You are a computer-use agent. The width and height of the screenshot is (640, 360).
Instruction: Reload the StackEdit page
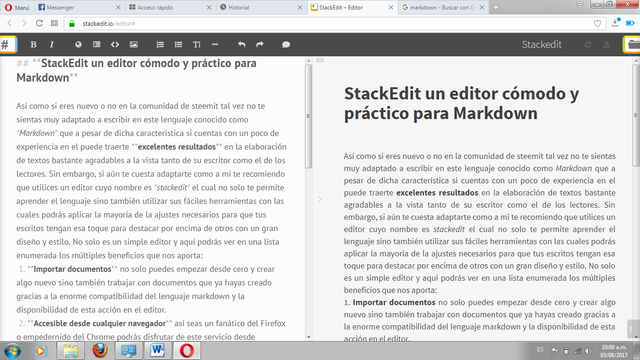(x=39, y=23)
